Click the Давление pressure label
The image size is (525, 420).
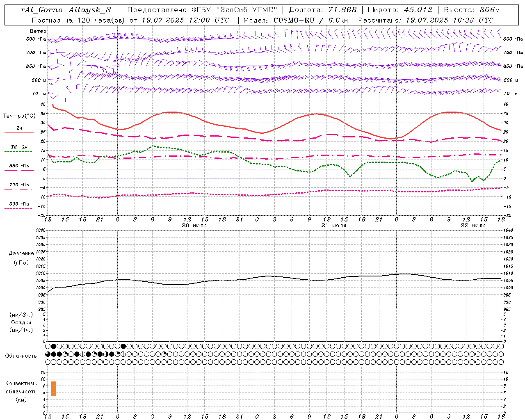pyautogui.click(x=21, y=253)
